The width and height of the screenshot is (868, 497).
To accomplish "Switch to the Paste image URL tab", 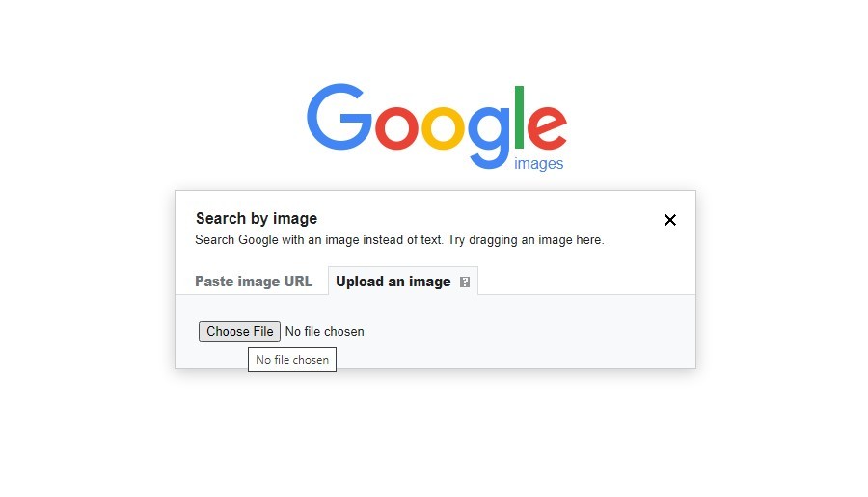I will [254, 281].
